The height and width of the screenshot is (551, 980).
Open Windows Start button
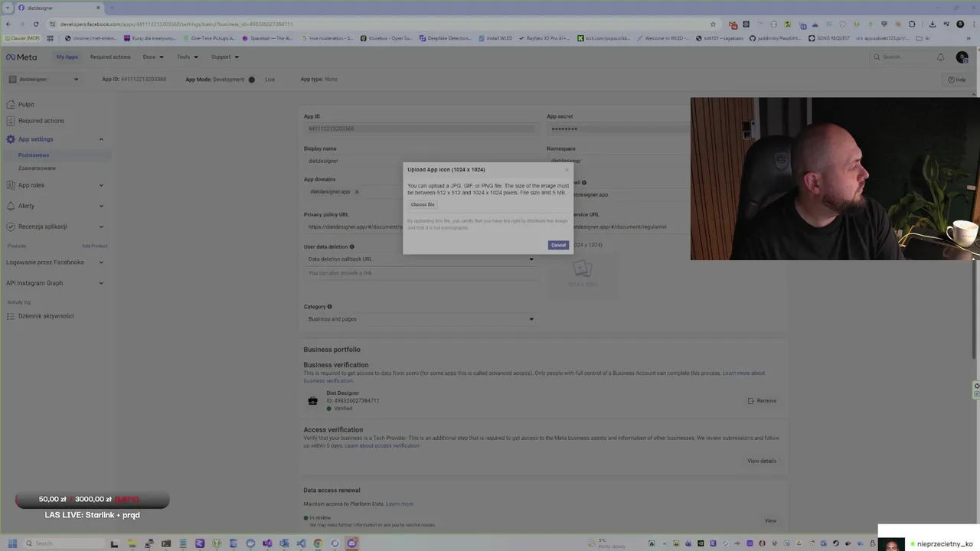tap(12, 543)
